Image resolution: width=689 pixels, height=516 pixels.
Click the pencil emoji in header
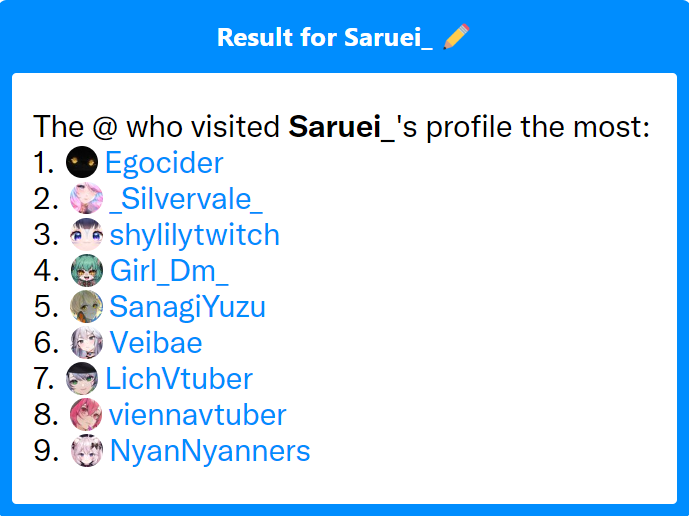pos(456,37)
